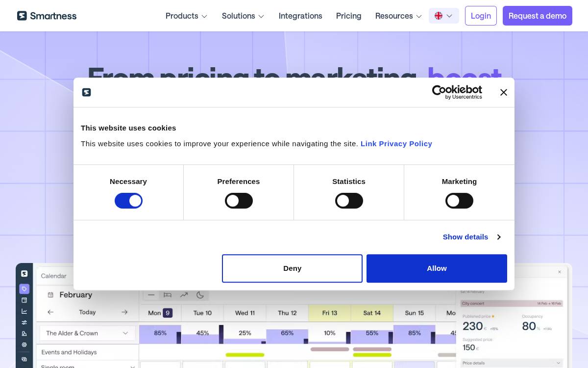Click the Request a demo button
This screenshot has height=368, width=588.
(538, 16)
